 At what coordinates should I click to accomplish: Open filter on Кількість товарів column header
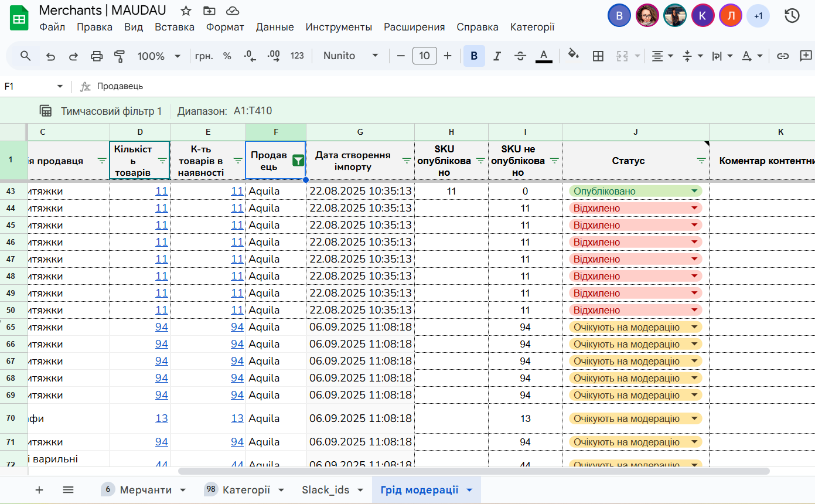coord(162,161)
